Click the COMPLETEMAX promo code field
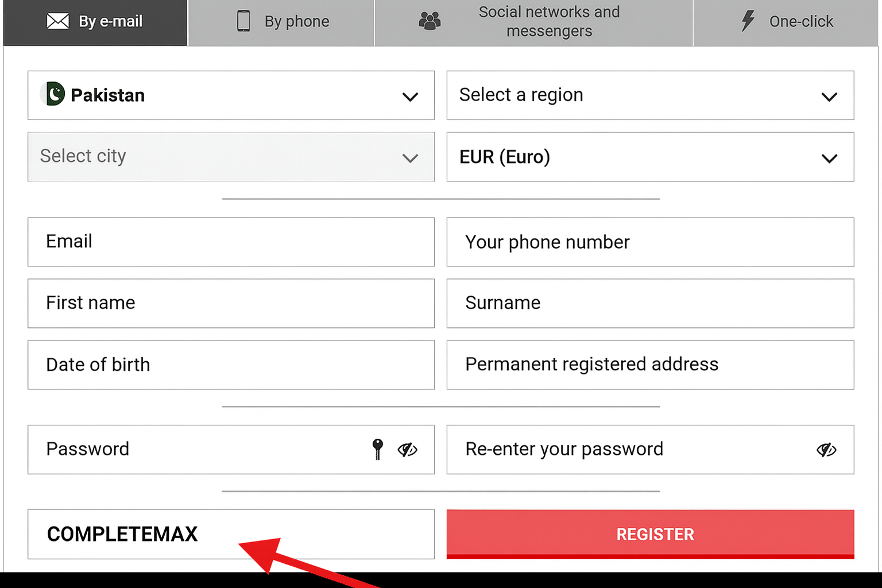 (231, 534)
